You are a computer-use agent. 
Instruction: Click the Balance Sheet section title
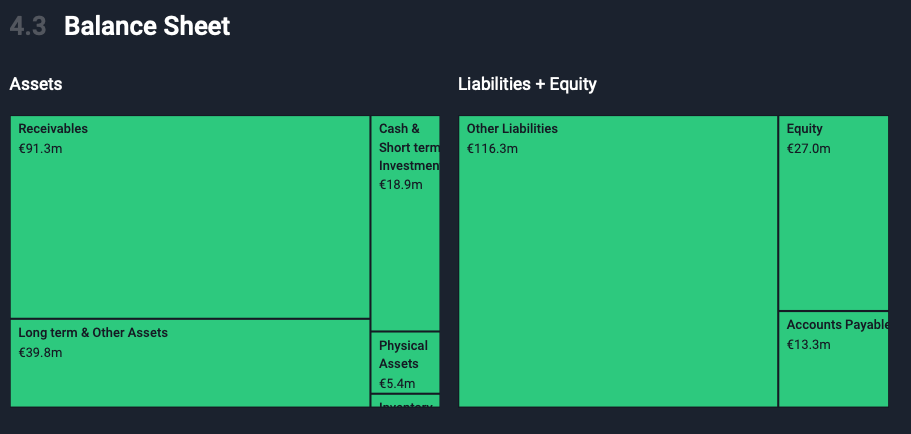(147, 27)
